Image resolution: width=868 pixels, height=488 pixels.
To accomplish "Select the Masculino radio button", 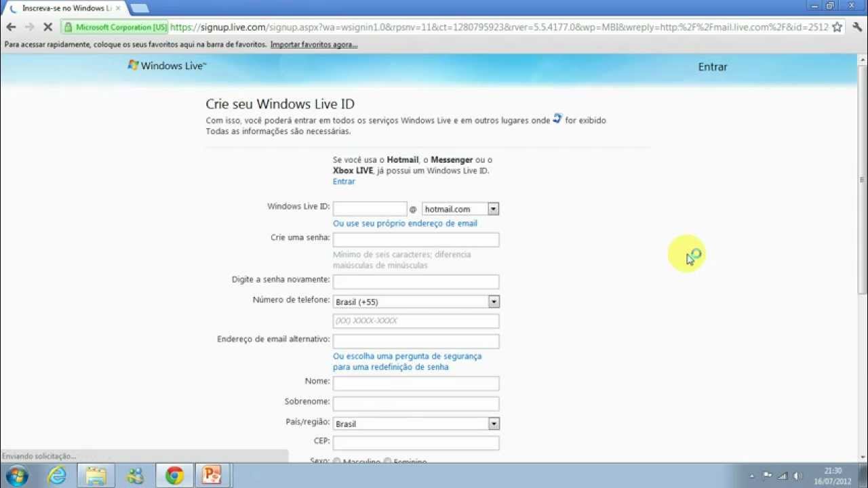I will pos(336,461).
